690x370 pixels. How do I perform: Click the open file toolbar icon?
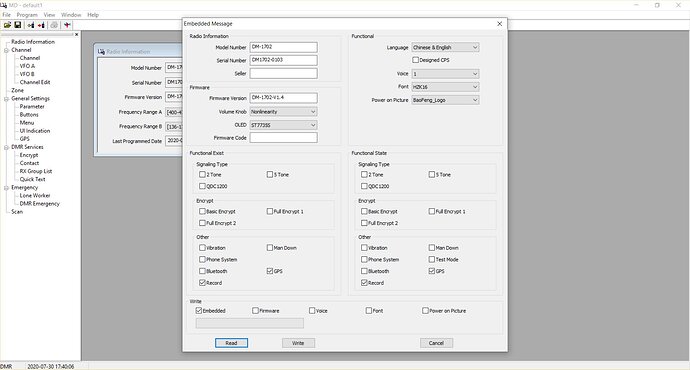7,25
